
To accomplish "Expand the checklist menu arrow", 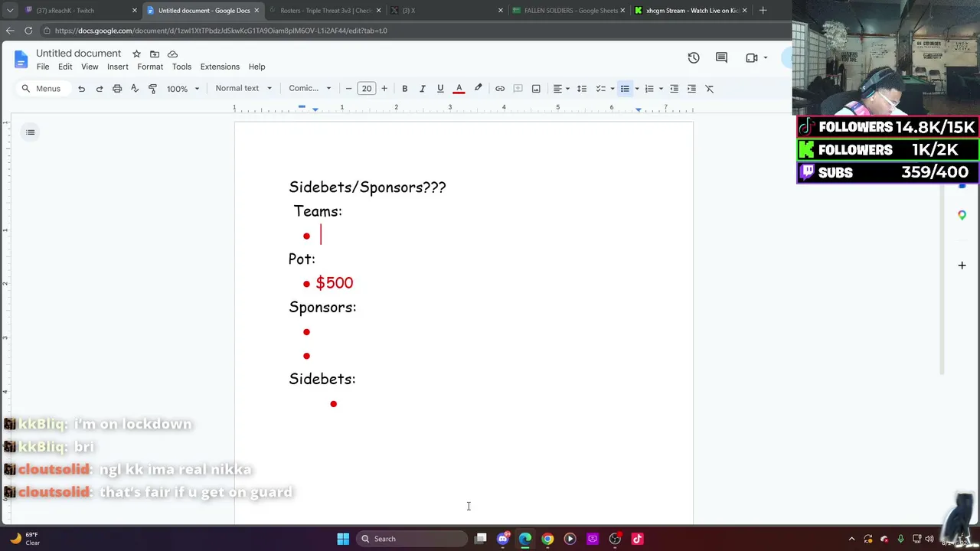I will click(x=612, y=89).
